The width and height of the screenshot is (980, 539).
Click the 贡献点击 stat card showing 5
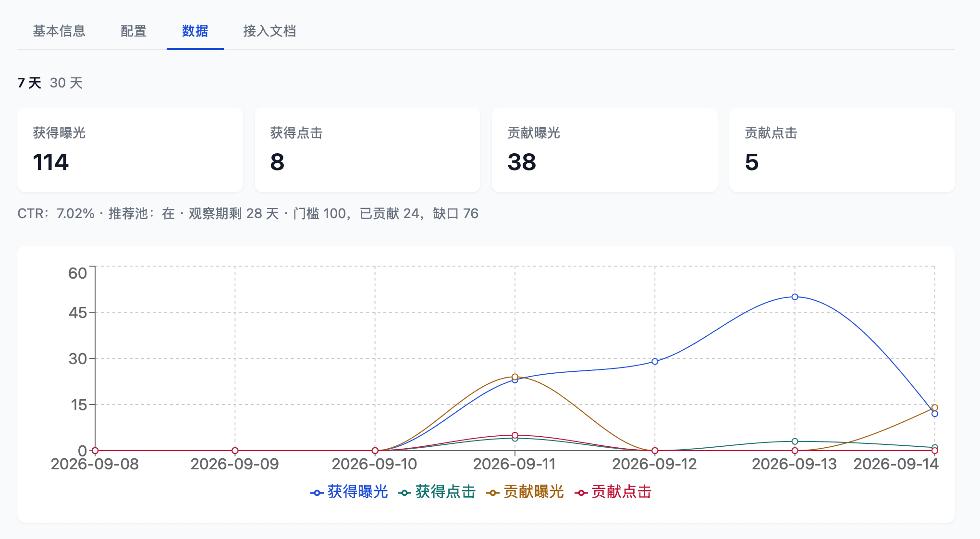[842, 150]
